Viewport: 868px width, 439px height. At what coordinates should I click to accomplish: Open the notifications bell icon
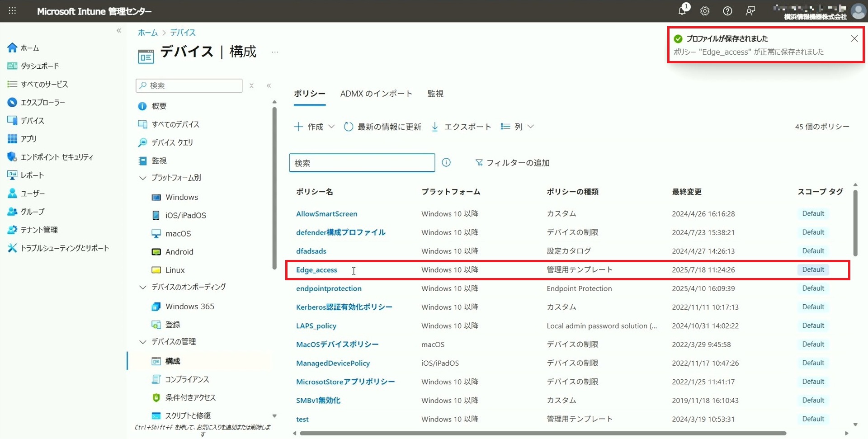(x=682, y=11)
